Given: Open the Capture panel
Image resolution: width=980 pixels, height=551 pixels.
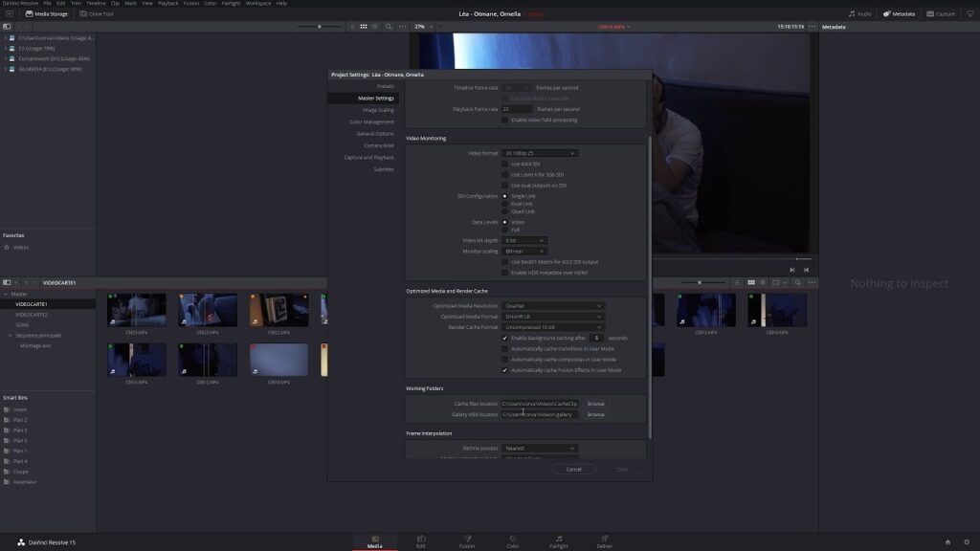Looking at the screenshot, I should point(941,13).
